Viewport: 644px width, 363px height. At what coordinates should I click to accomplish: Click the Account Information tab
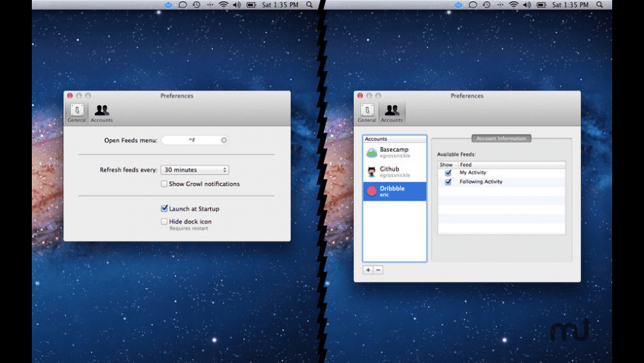[x=501, y=139]
